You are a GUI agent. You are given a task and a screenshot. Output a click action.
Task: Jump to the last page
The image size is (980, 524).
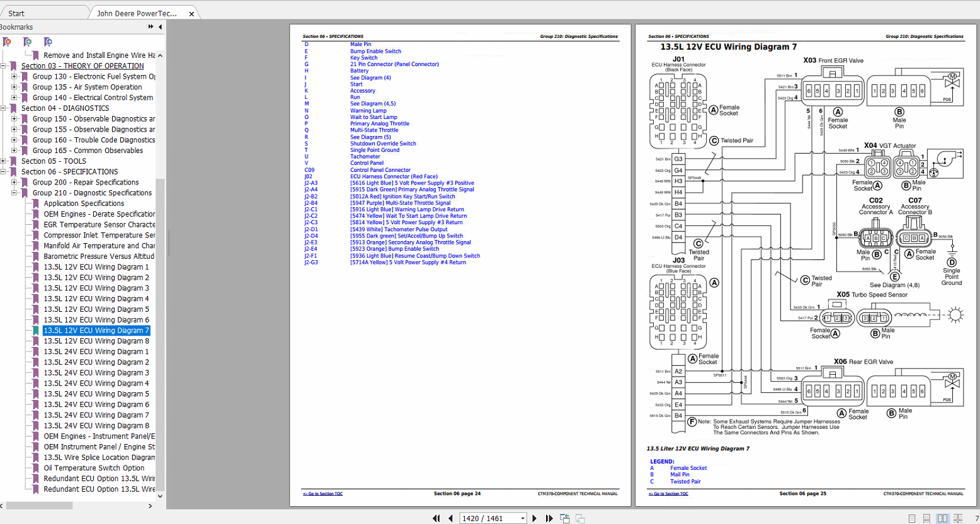[549, 518]
